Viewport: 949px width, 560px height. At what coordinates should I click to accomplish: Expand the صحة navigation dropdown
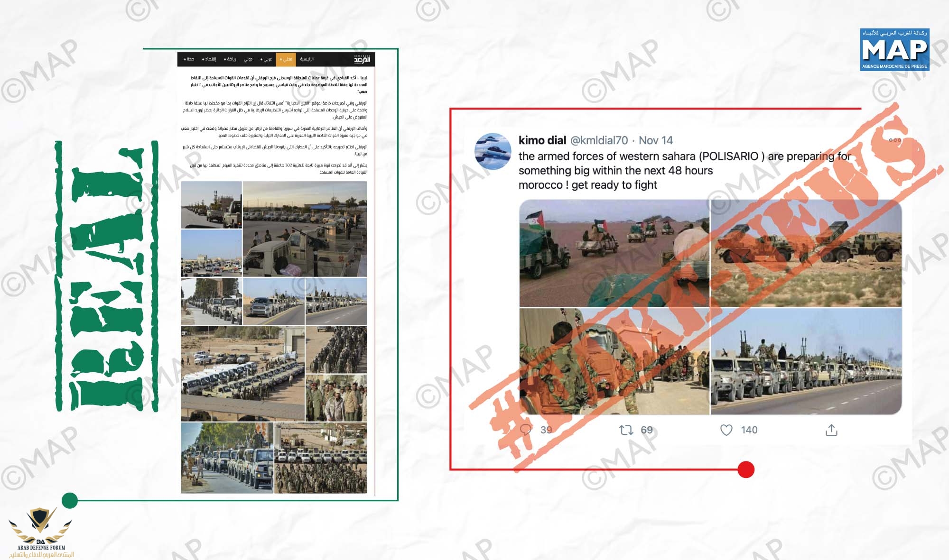[189, 59]
